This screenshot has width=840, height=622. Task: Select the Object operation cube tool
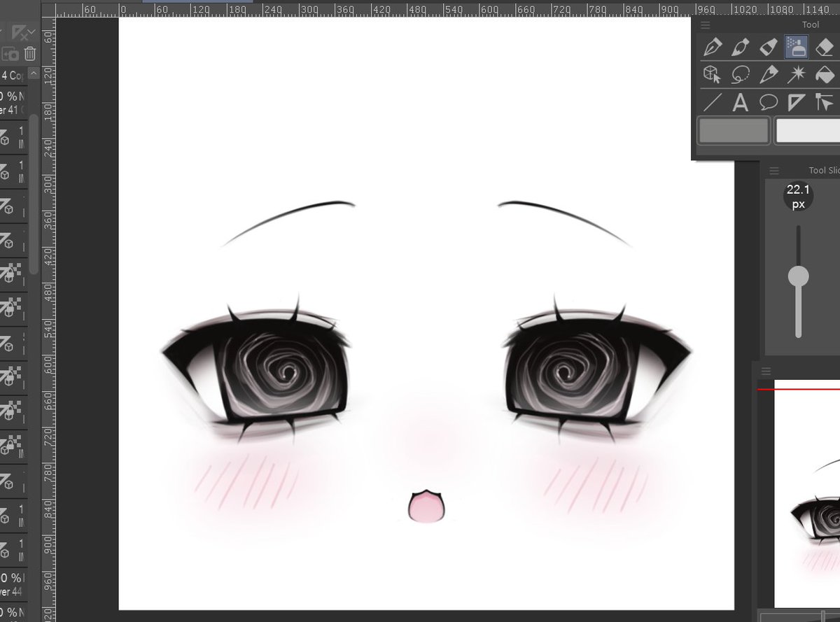point(713,74)
